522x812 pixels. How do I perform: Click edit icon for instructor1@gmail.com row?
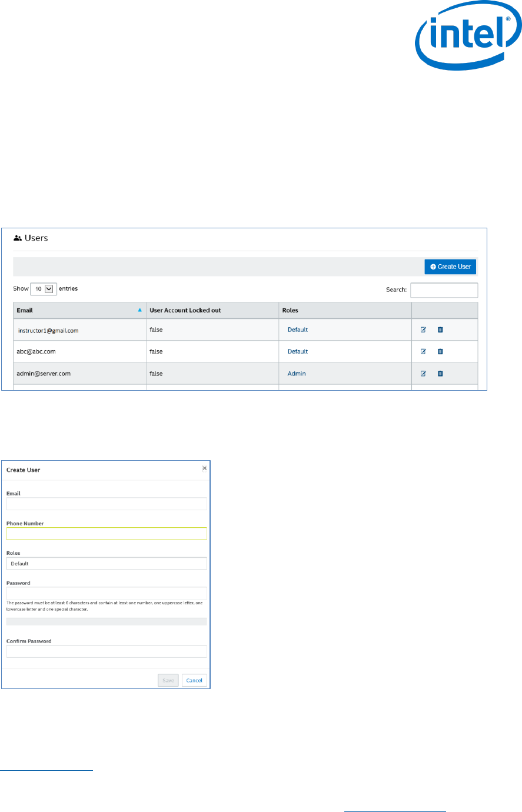point(423,330)
